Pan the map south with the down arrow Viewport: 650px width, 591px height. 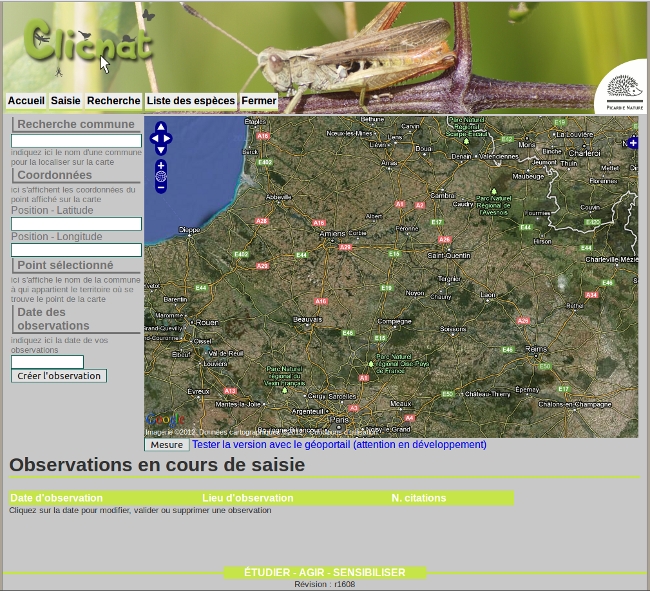point(161,150)
